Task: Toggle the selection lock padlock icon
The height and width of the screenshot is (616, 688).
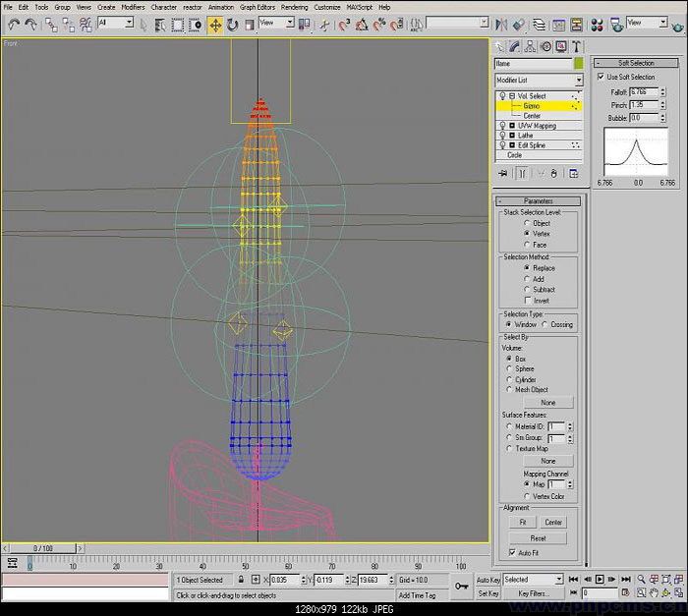Action: (x=241, y=580)
